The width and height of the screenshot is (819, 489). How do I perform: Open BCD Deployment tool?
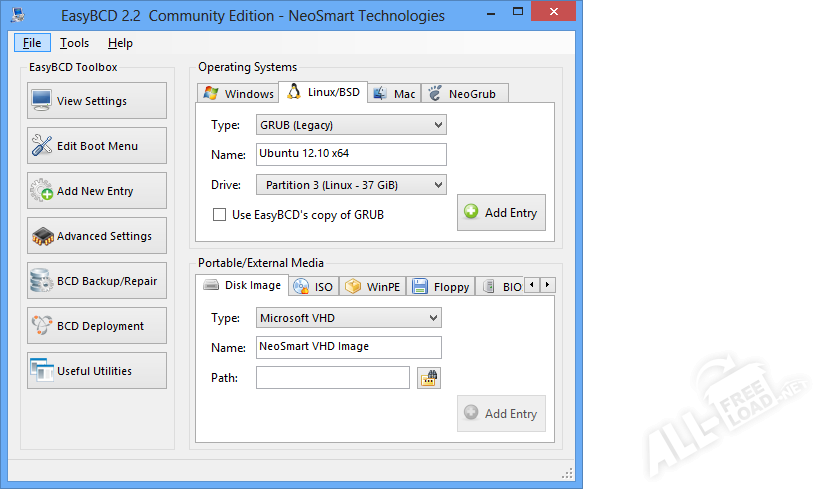tap(97, 326)
